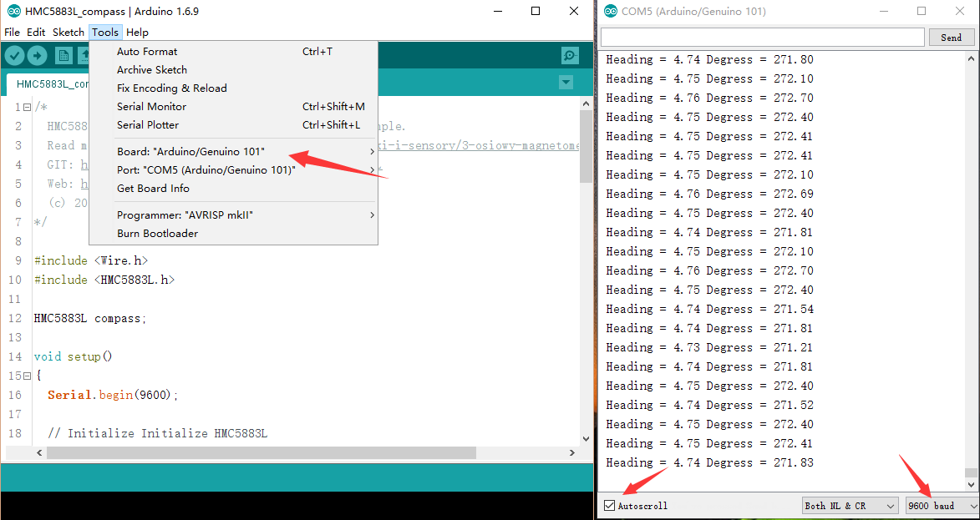Viewport: 980px width, 520px height.
Task: Click the void setup() line
Action: [x=74, y=356]
